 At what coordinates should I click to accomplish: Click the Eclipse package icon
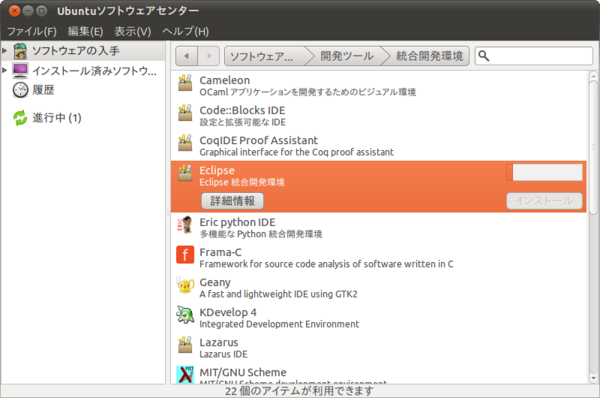point(185,173)
